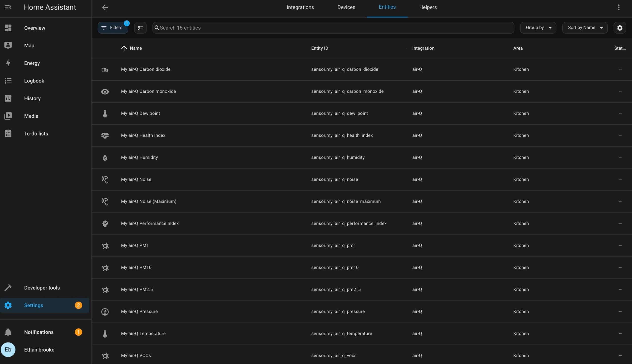This screenshot has height=364, width=632.
Task: Open the Media player icon
Action: coord(8,116)
